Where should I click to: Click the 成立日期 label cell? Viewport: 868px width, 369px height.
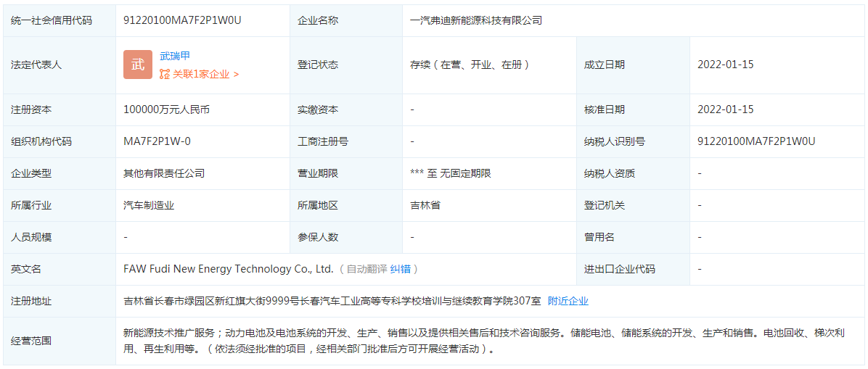point(633,65)
